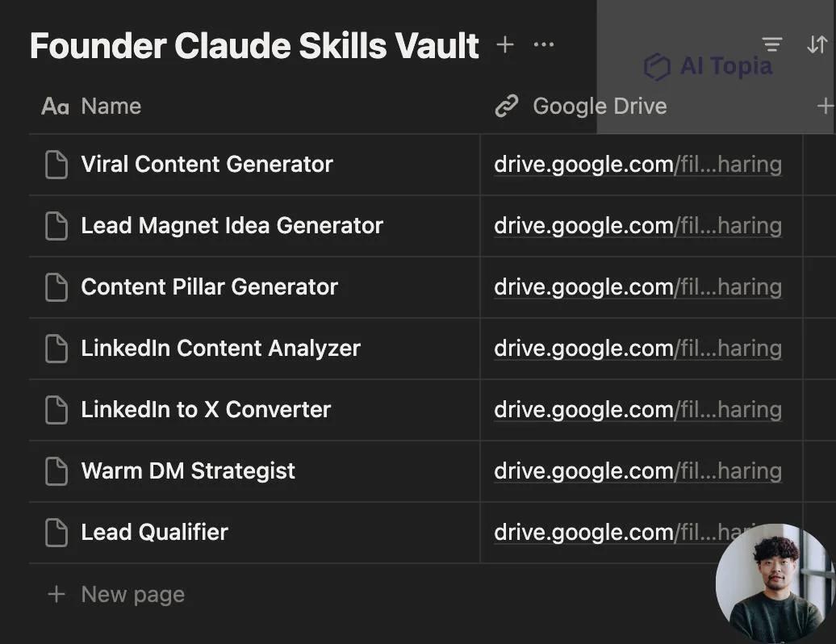Open the filter icon in the toolbar
Screen dimensions: 836x644
(x=772, y=44)
